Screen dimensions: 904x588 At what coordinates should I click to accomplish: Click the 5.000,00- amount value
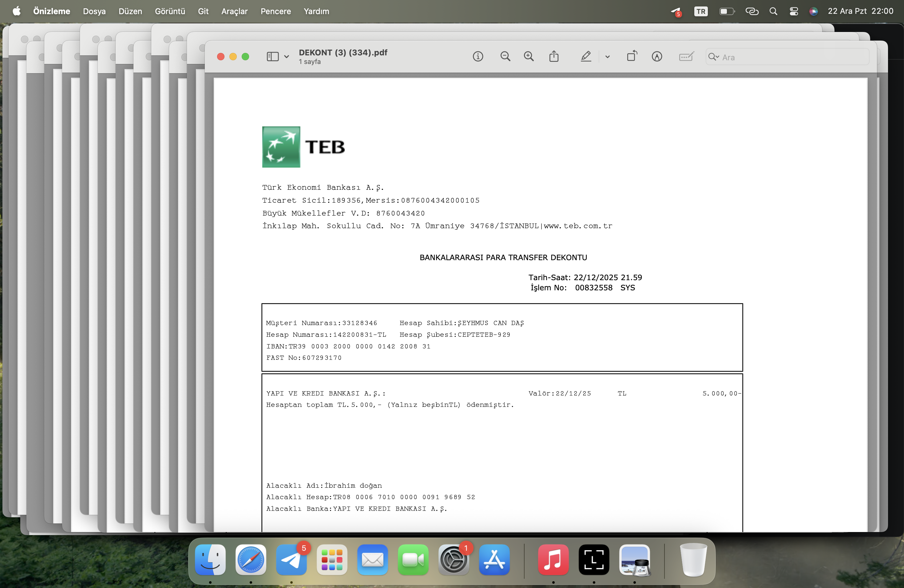722,394
